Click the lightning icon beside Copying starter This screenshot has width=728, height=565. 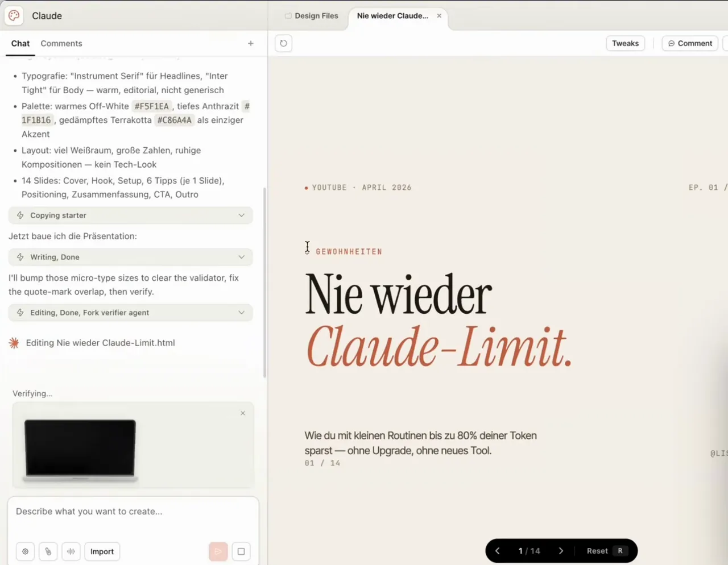pyautogui.click(x=20, y=215)
